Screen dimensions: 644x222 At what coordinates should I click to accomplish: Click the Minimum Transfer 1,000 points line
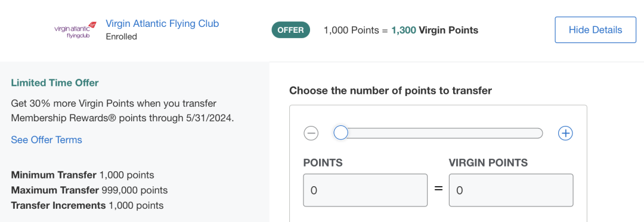click(x=82, y=175)
